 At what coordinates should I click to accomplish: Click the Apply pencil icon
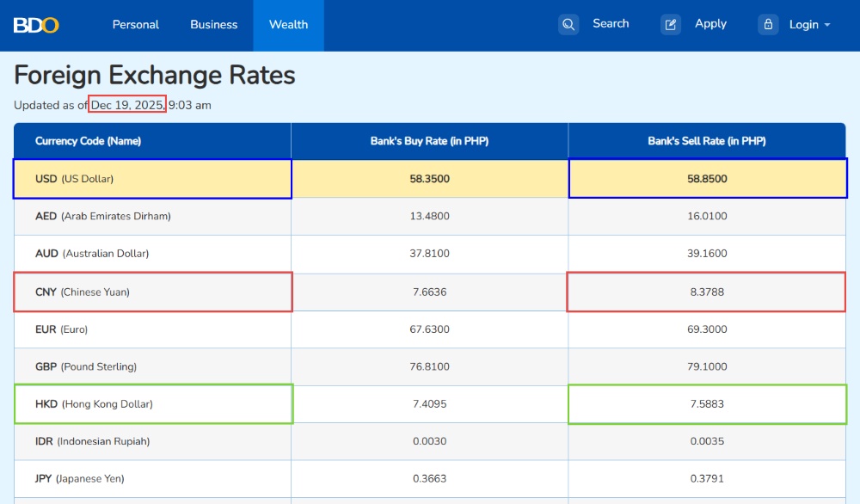[x=671, y=25]
